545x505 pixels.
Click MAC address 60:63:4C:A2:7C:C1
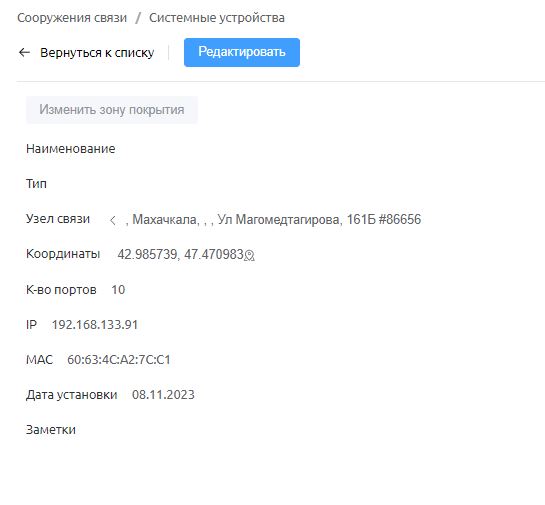119,360
